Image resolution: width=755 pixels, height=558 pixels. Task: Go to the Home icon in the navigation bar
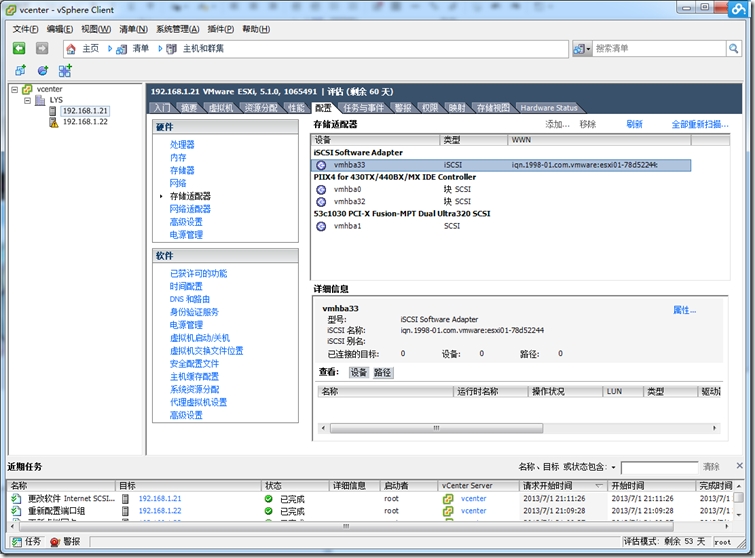(71, 49)
